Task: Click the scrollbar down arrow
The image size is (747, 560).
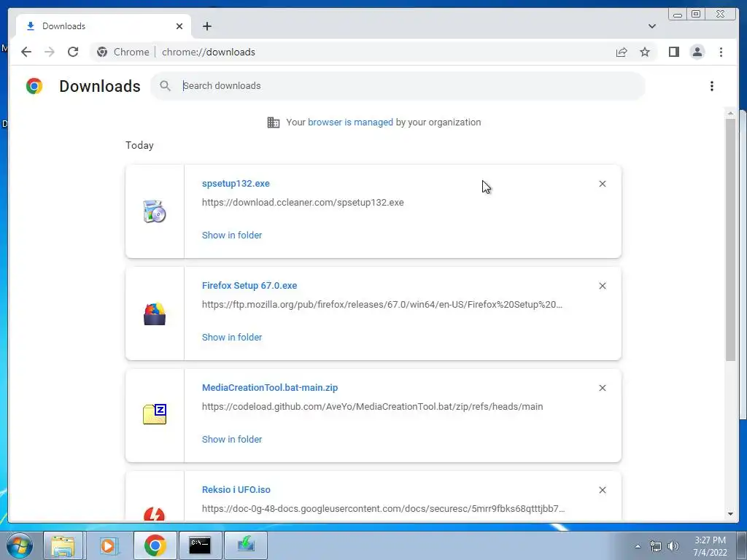Action: point(730,514)
